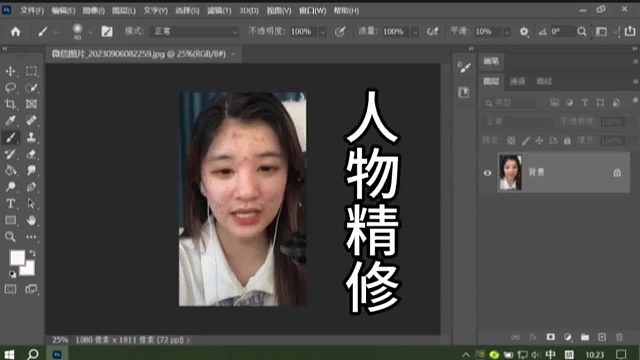Toggle Quick Mask mode
Screen dimensions: 640x360
coord(10,289)
